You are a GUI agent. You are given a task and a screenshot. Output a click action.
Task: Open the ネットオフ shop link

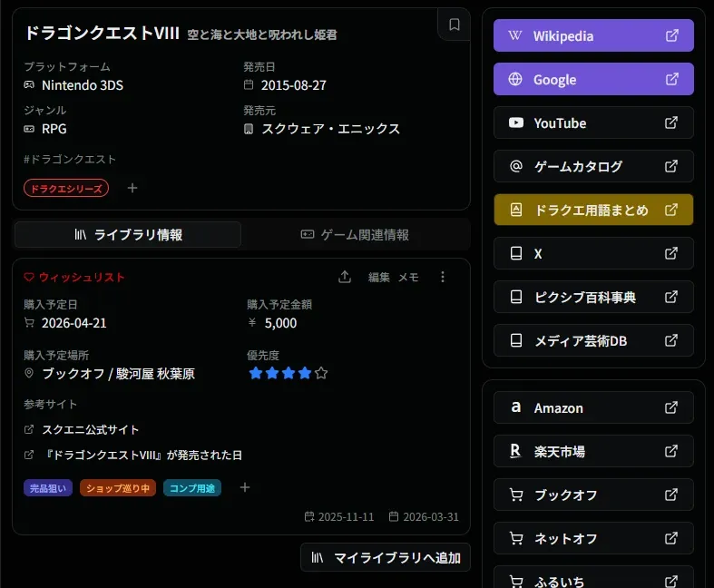point(593,538)
